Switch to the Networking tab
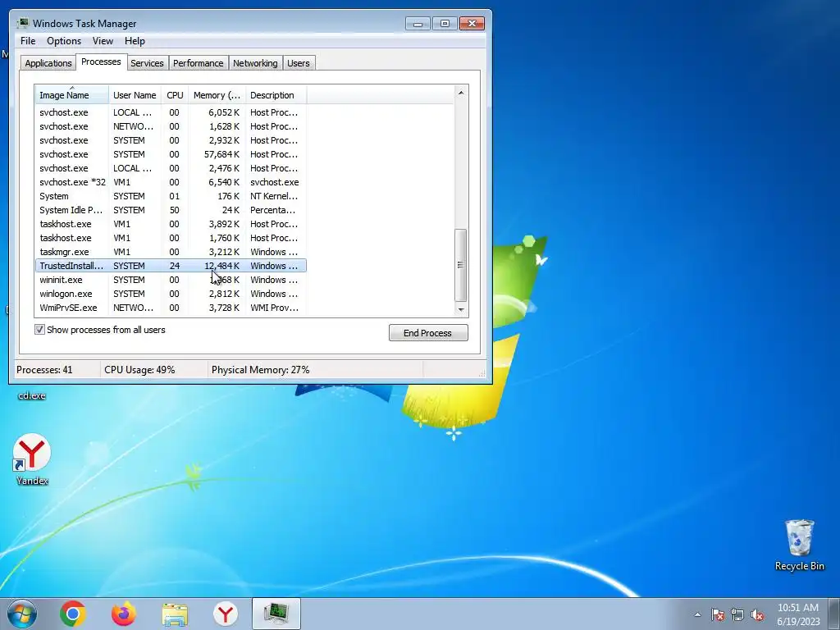The height and width of the screenshot is (630, 840). click(x=255, y=63)
